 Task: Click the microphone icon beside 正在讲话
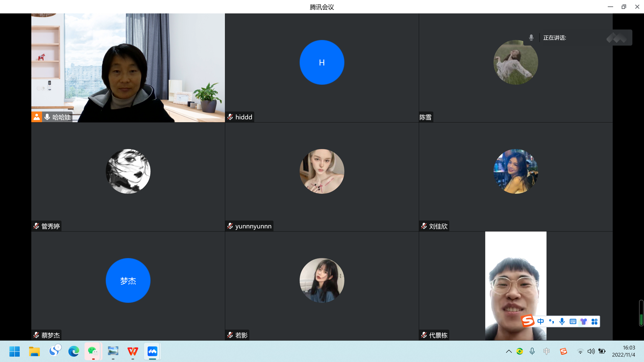[531, 38]
